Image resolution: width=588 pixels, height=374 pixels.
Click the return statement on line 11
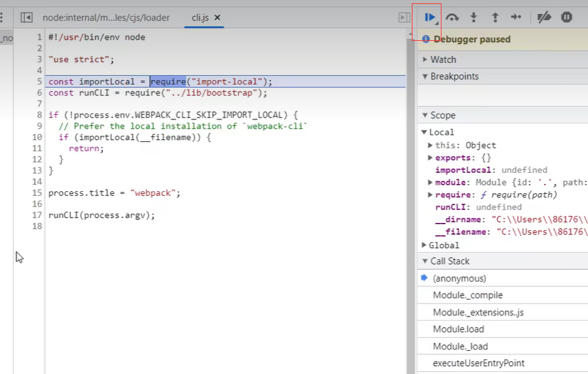click(86, 148)
